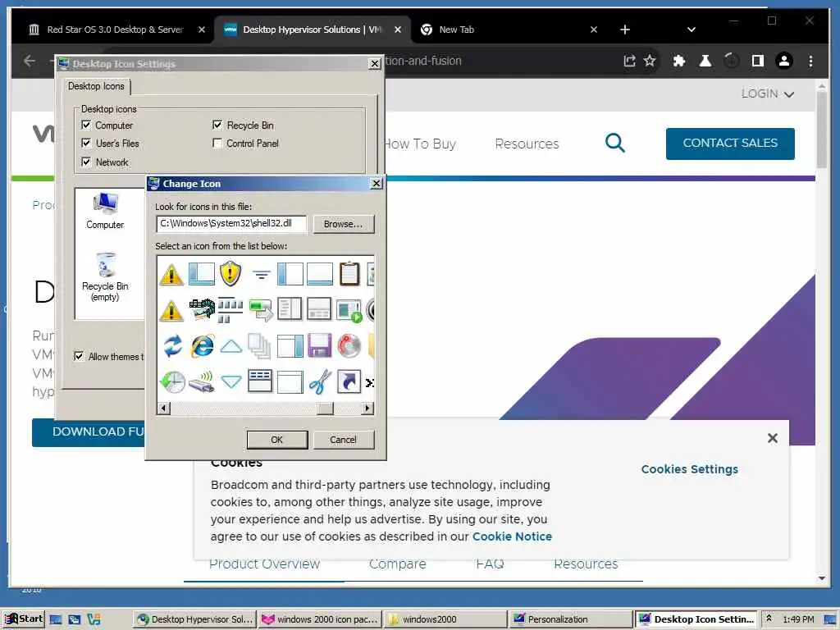Viewport: 840px width, 630px height.
Task: Select the filter lines icon
Action: coord(262,275)
